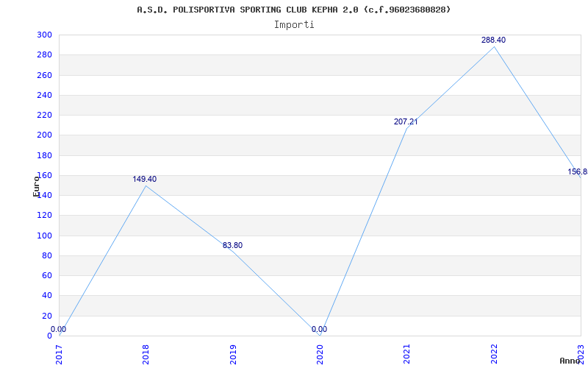Click the 120 y-axis tick label

tap(45, 216)
